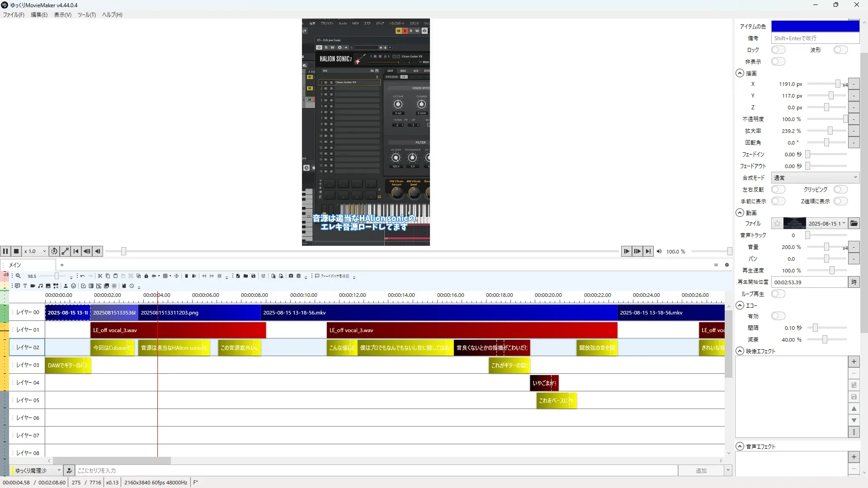Open the ファイル(F) menu
Viewport: 868px width, 488px height.
pyautogui.click(x=14, y=14)
